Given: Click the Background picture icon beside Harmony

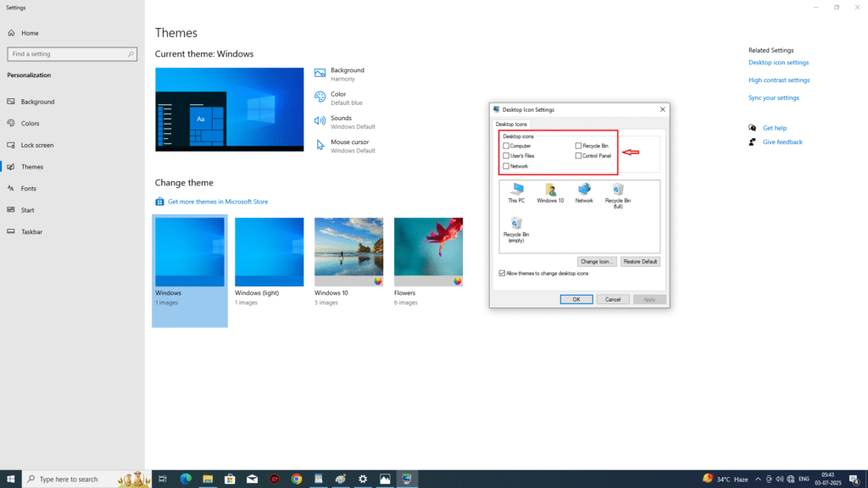Looking at the screenshot, I should (x=320, y=74).
